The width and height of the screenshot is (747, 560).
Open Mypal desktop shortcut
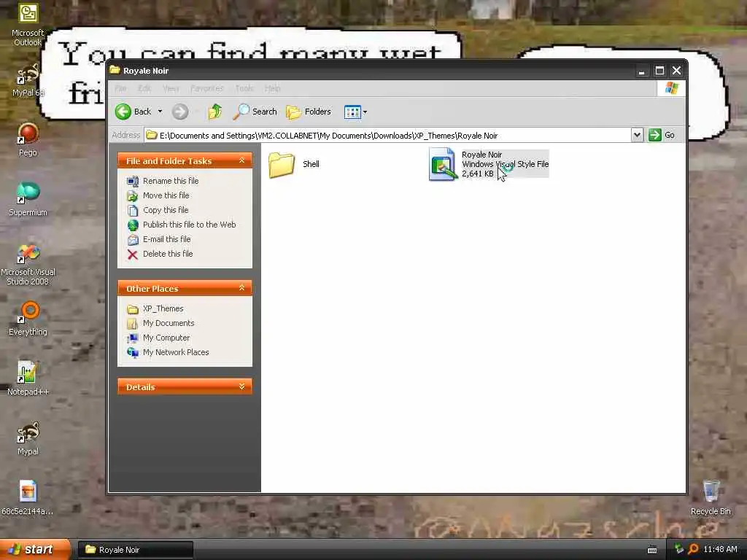[28, 438]
